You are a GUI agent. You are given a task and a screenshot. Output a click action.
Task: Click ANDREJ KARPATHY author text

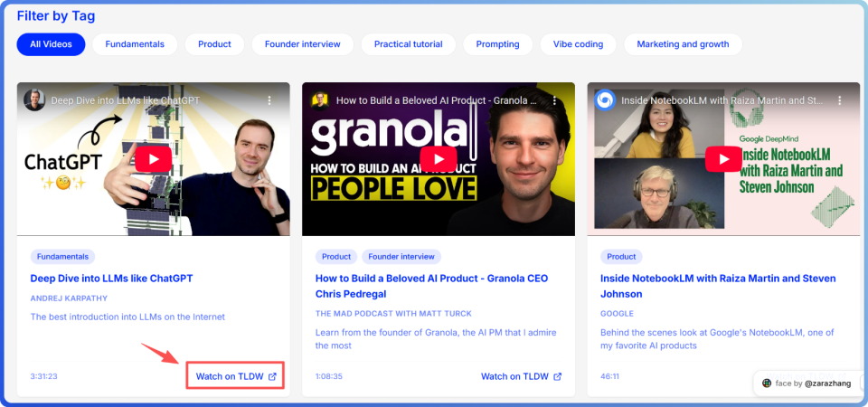click(x=70, y=298)
